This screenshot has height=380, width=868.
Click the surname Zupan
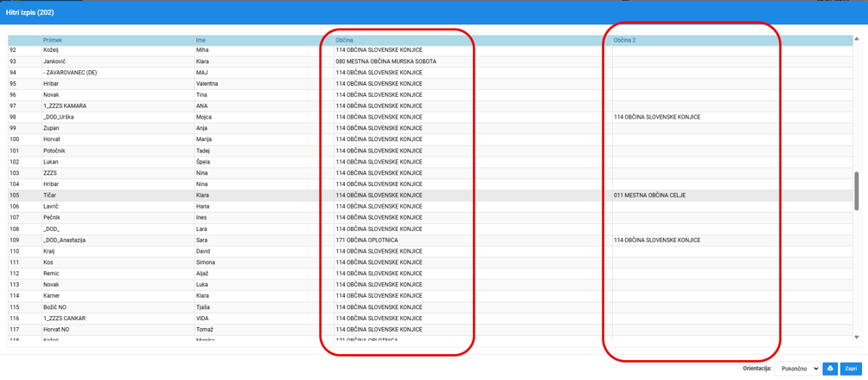pos(50,128)
